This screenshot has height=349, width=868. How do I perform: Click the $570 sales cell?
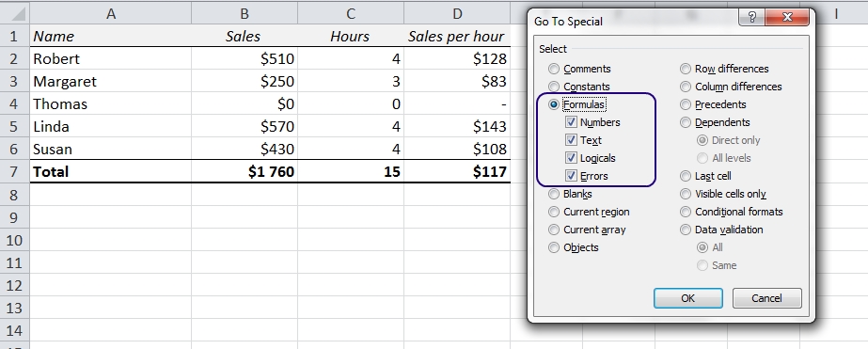pyautogui.click(x=245, y=126)
